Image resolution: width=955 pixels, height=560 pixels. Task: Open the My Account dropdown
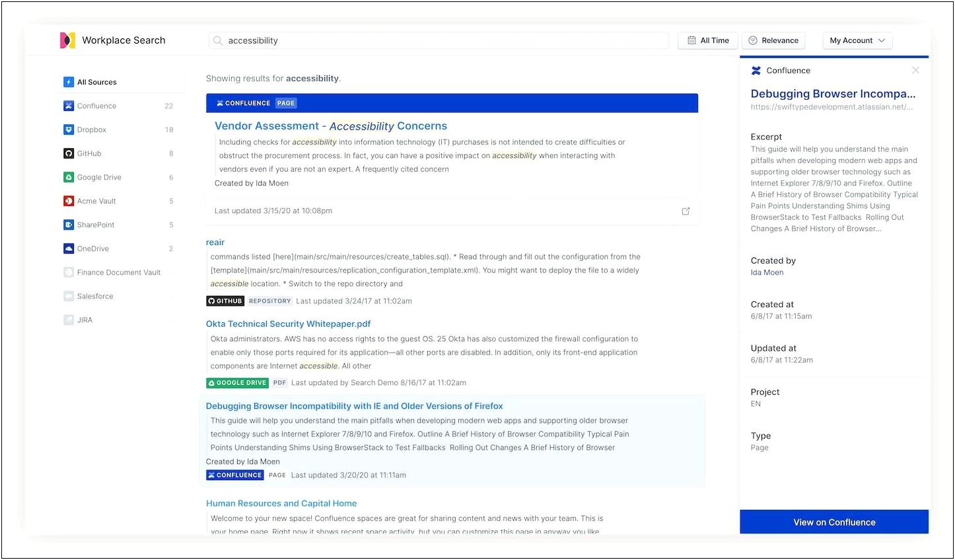click(x=857, y=40)
